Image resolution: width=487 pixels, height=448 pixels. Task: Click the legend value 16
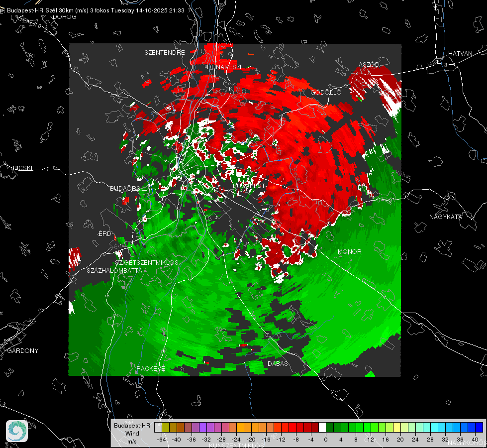click(x=385, y=440)
